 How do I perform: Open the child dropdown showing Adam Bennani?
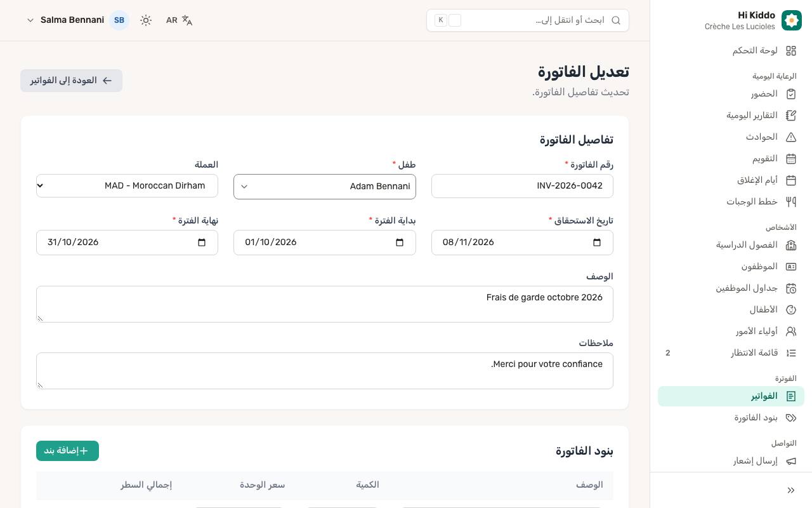tap(325, 187)
